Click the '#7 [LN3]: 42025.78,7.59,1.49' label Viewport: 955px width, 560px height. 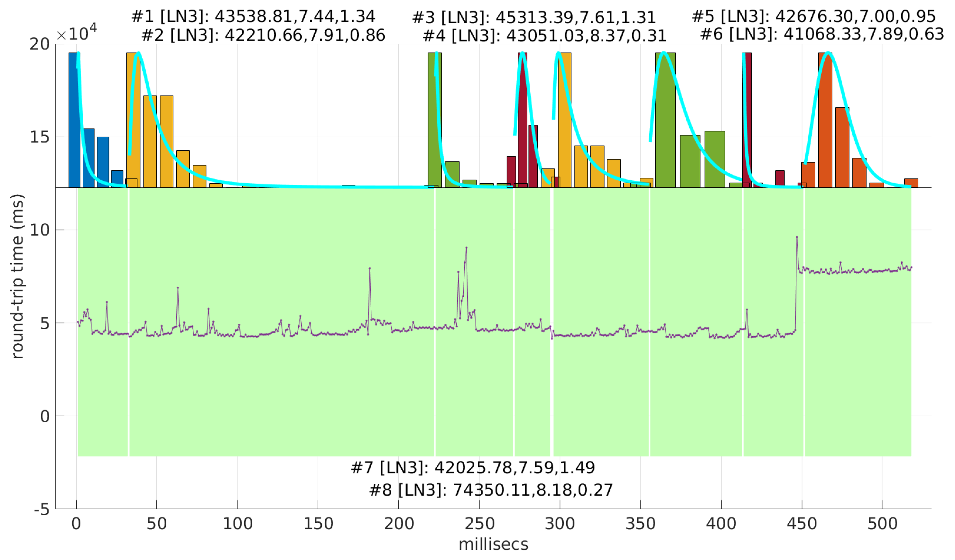473,468
